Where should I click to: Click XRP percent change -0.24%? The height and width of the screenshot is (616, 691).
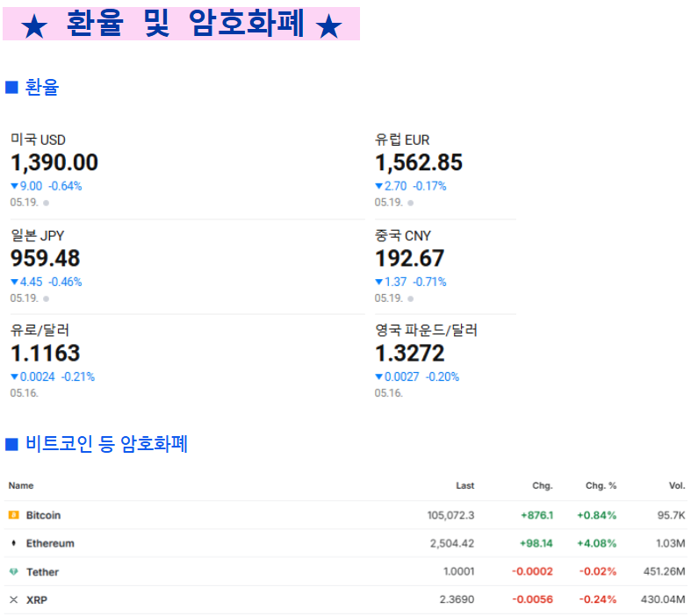(x=598, y=599)
